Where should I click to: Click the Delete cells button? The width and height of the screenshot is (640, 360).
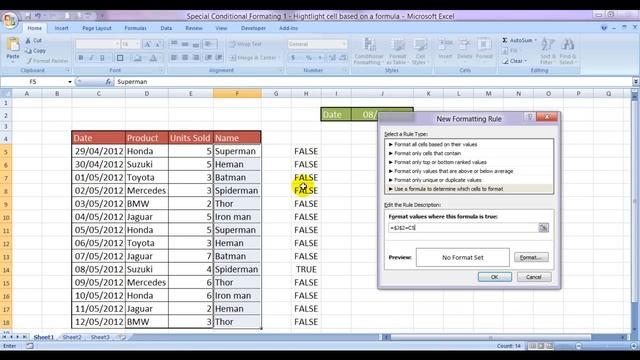464,49
